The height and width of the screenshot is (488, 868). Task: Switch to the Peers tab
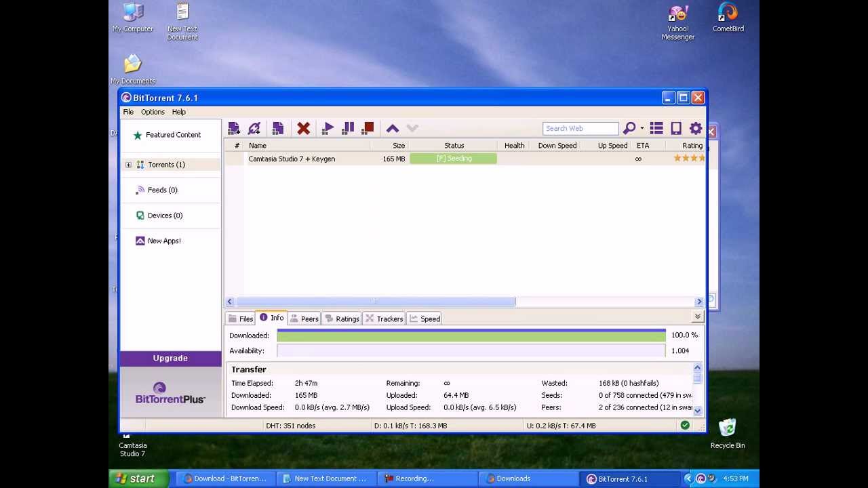point(304,319)
